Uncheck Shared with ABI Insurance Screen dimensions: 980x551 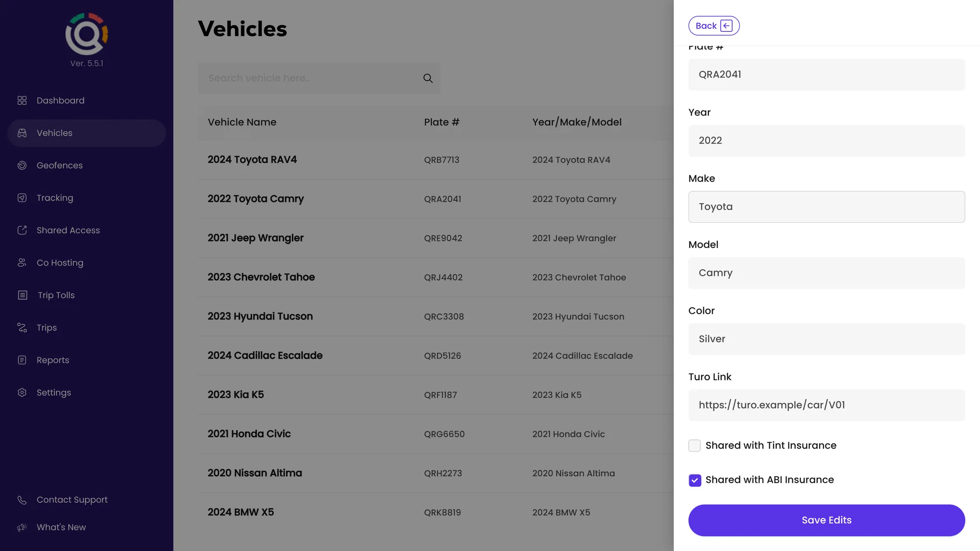click(694, 480)
